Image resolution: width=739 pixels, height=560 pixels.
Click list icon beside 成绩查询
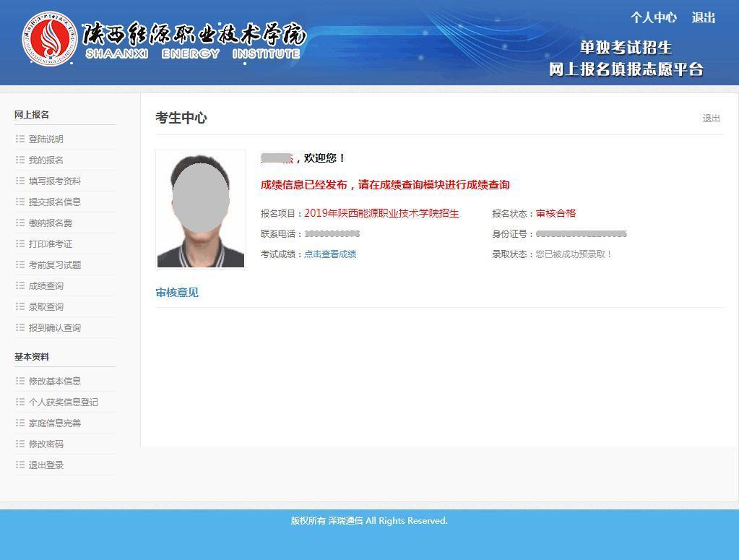[x=20, y=286]
